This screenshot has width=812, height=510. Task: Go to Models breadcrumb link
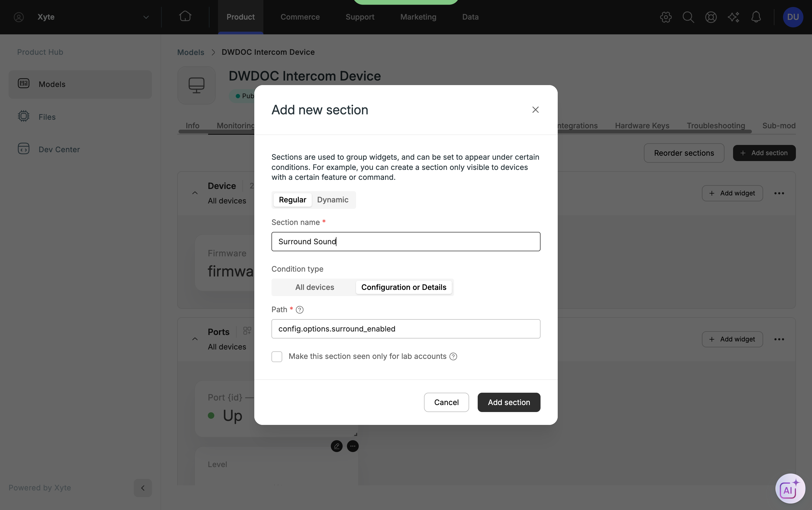coord(191,52)
